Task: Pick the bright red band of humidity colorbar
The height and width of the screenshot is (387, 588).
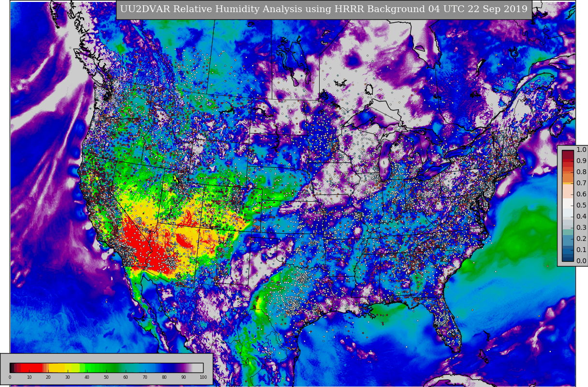Action: [x=31, y=368]
